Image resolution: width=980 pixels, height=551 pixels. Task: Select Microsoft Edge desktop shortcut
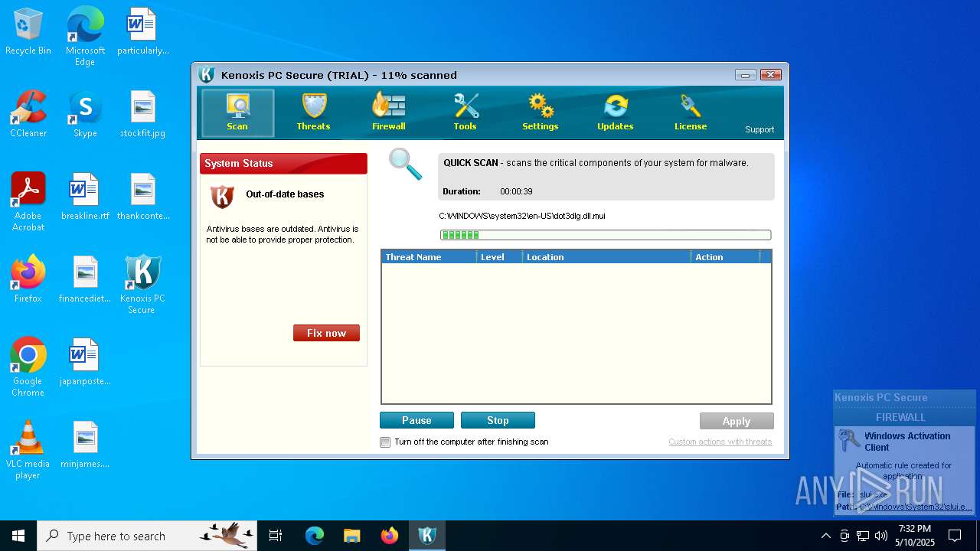[85, 37]
